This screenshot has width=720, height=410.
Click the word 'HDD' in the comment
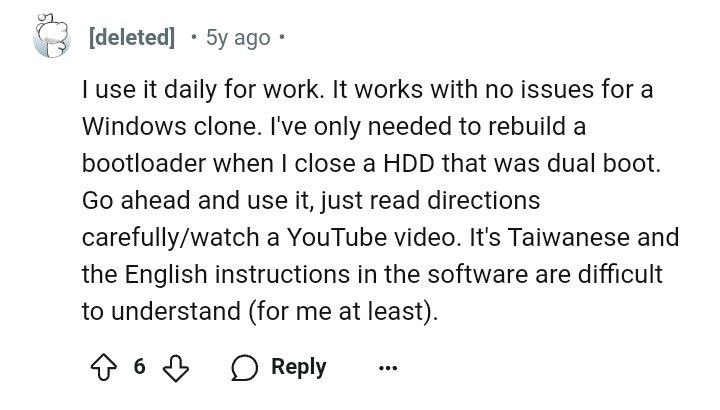click(x=409, y=163)
